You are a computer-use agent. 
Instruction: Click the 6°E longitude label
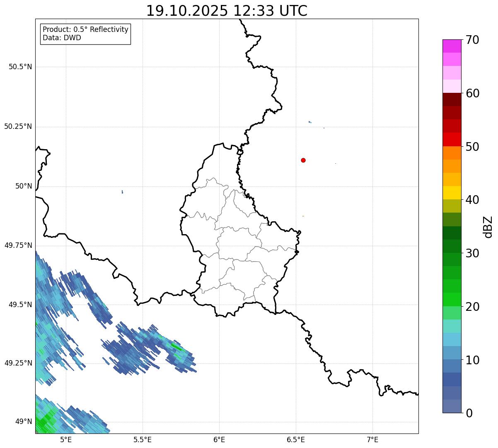tap(219, 440)
